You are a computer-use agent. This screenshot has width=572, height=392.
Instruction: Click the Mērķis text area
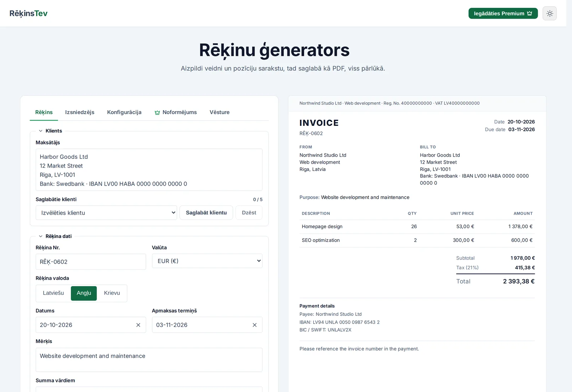(149, 360)
